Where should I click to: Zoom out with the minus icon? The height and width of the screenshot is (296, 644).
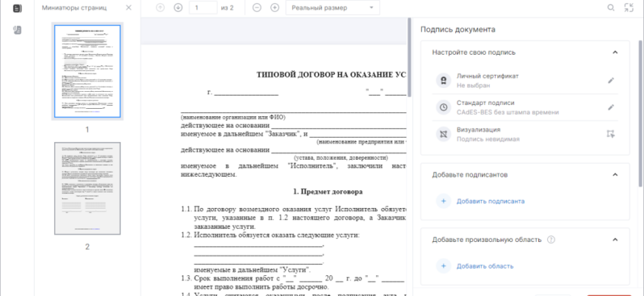click(257, 8)
